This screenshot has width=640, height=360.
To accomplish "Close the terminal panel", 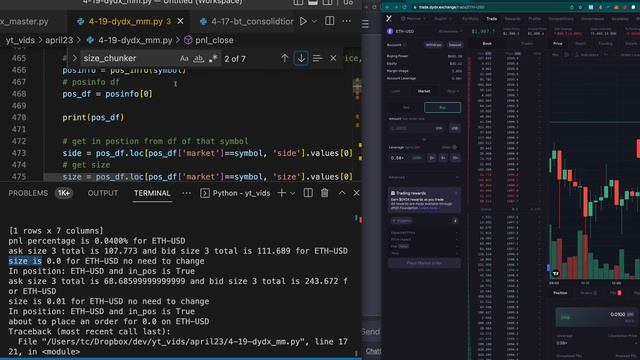I will tap(356, 193).
